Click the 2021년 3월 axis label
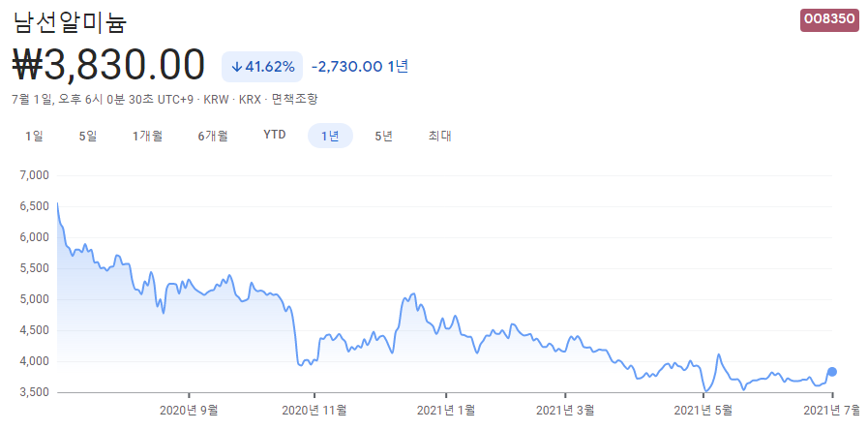Screen dimensions: 868x430 (x=565, y=411)
